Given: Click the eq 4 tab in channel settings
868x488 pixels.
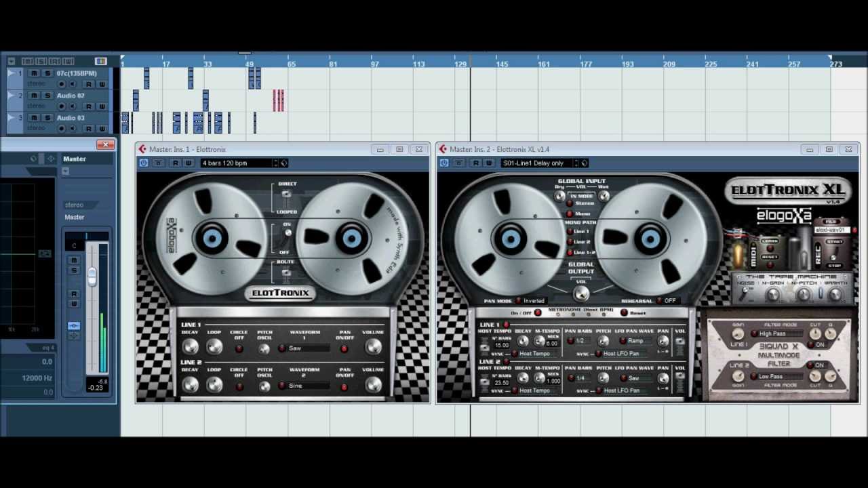Looking at the screenshot, I should pos(47,348).
